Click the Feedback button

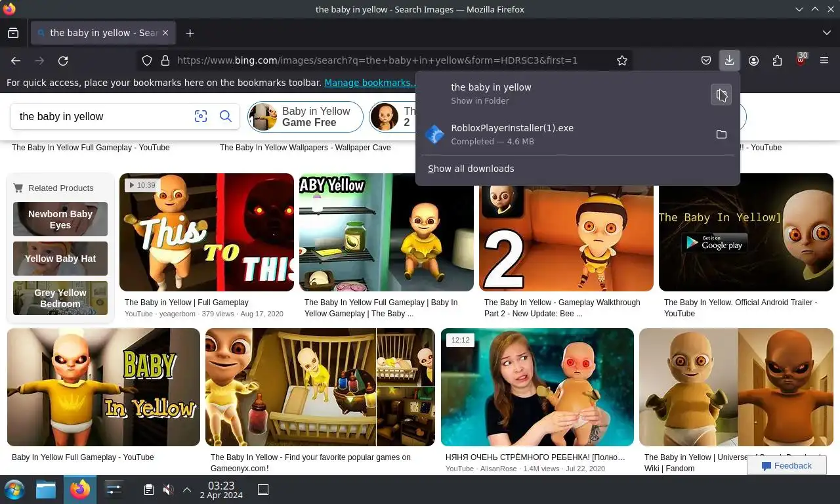click(786, 465)
